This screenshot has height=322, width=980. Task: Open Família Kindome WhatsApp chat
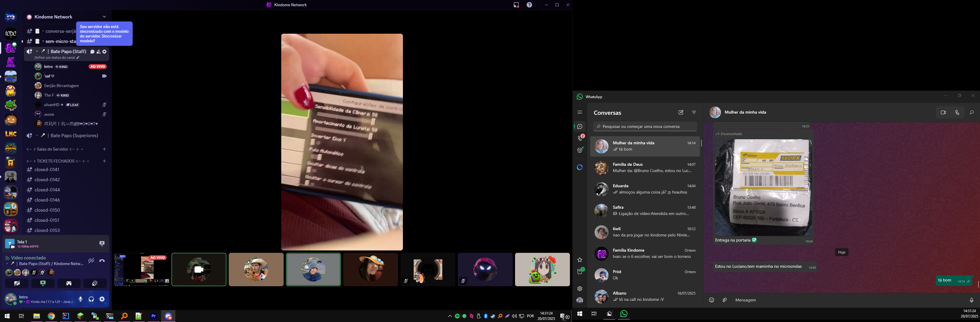point(645,253)
